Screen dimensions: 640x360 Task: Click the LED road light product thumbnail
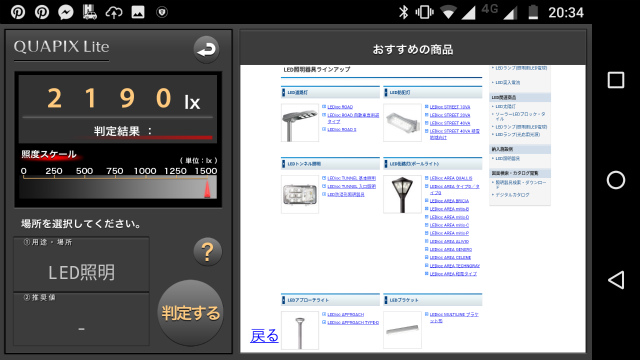[x=300, y=122]
